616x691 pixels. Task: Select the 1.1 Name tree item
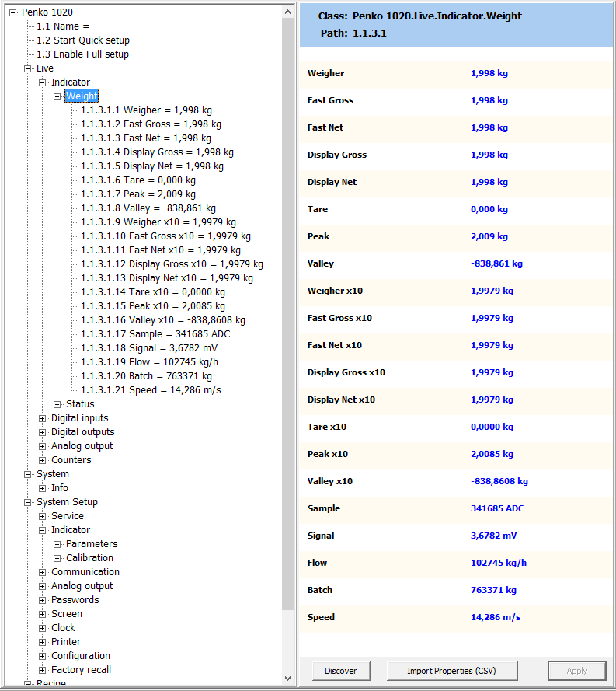[x=63, y=26]
